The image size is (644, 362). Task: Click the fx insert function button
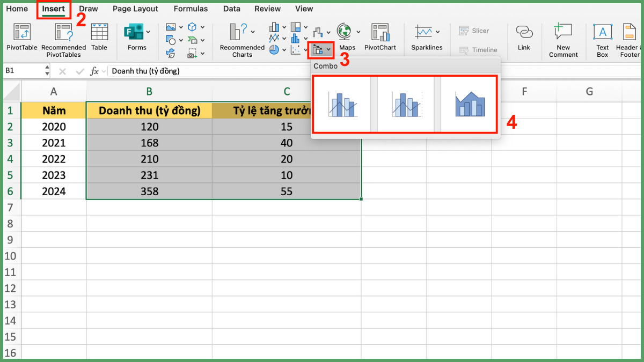(x=94, y=71)
